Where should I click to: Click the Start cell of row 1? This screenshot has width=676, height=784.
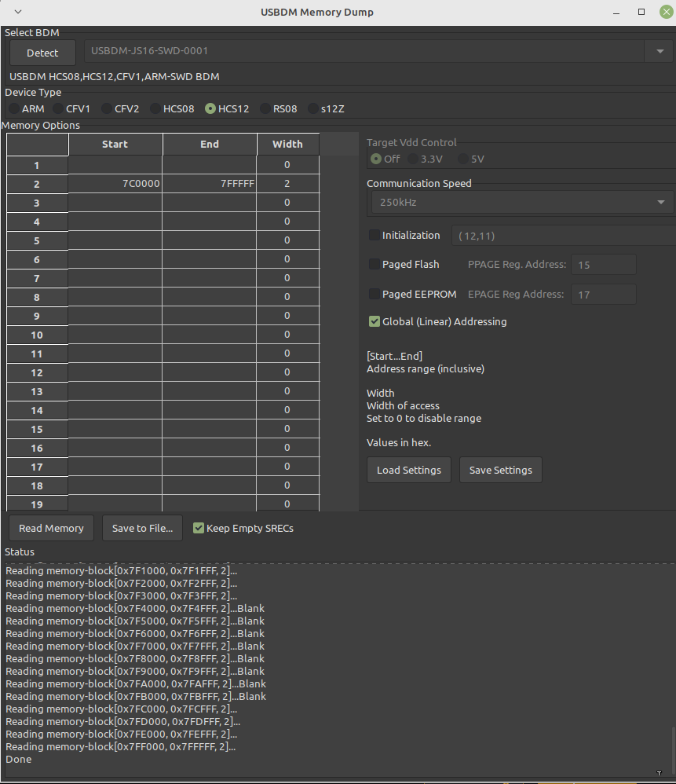[x=115, y=164]
